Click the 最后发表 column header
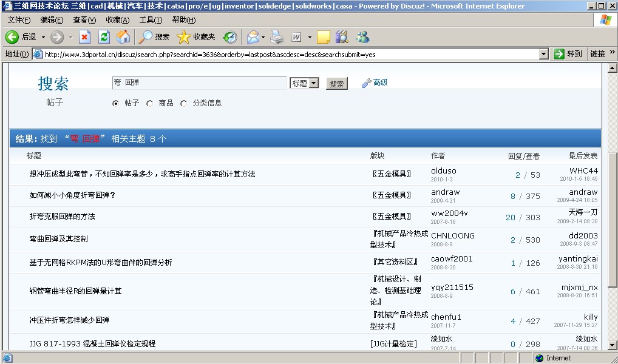The width and height of the screenshot is (618, 364). click(x=583, y=155)
